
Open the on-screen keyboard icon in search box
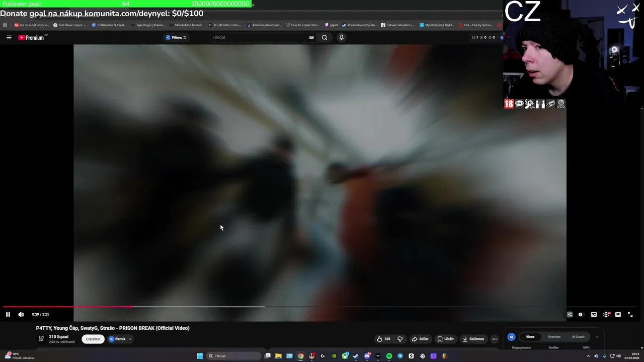click(311, 37)
